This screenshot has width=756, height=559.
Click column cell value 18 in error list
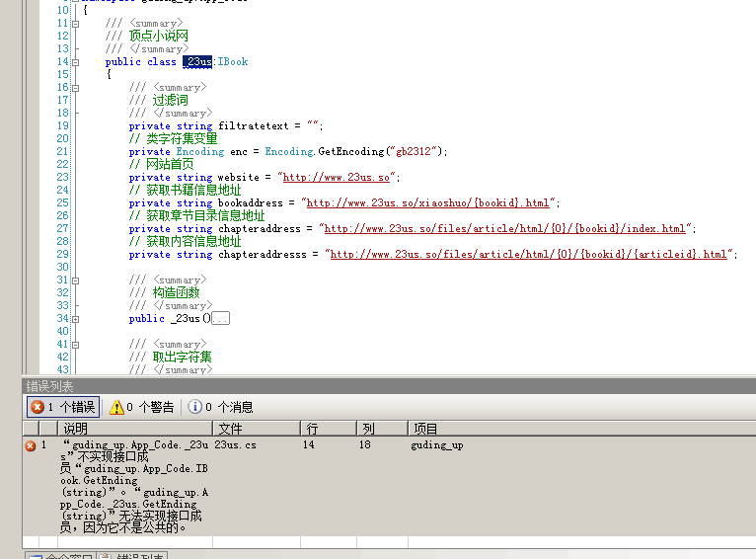pyautogui.click(x=364, y=444)
